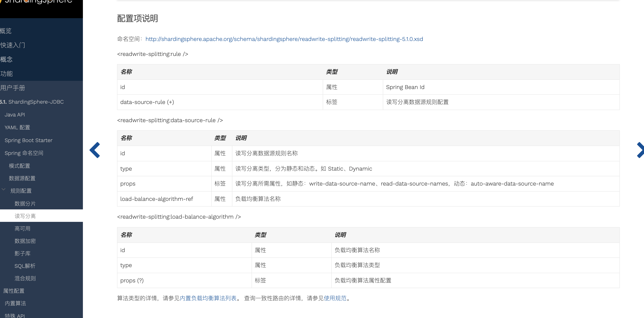Click the 读写分离数据源规则名称 description cell
The image size is (644, 318).
point(426,153)
